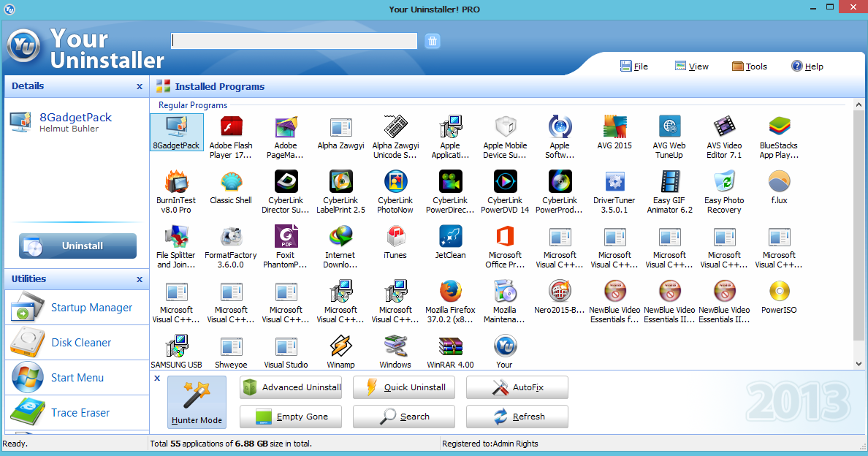The width and height of the screenshot is (868, 456).
Task: Select BlueStacks App Player icon
Action: [x=779, y=127]
